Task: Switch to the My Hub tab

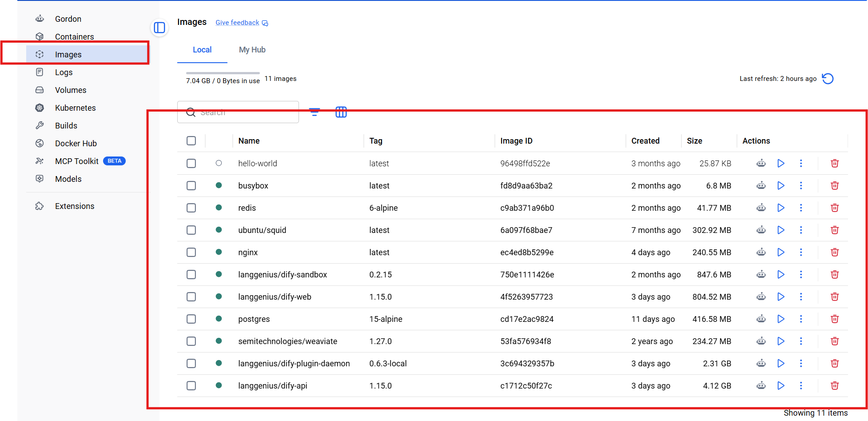Action: 252,50
